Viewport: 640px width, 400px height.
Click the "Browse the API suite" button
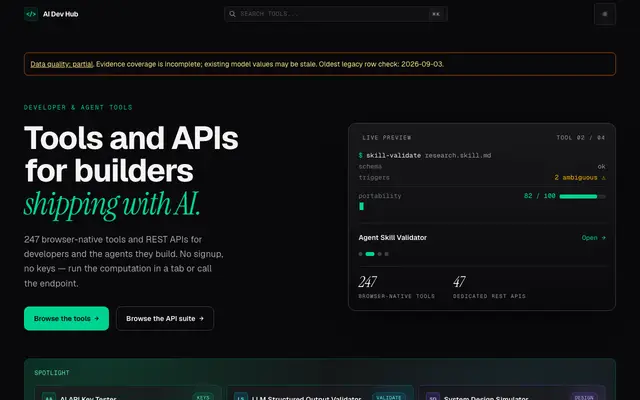pos(165,318)
